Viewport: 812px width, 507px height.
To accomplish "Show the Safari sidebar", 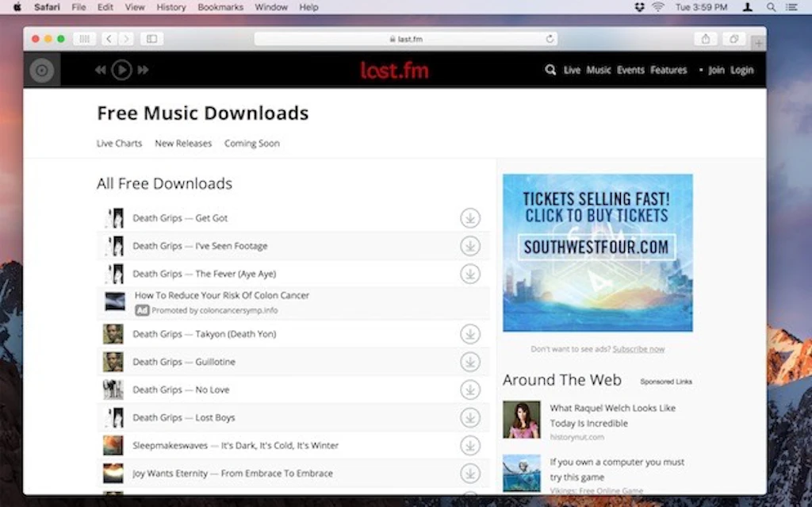I will pyautogui.click(x=151, y=39).
